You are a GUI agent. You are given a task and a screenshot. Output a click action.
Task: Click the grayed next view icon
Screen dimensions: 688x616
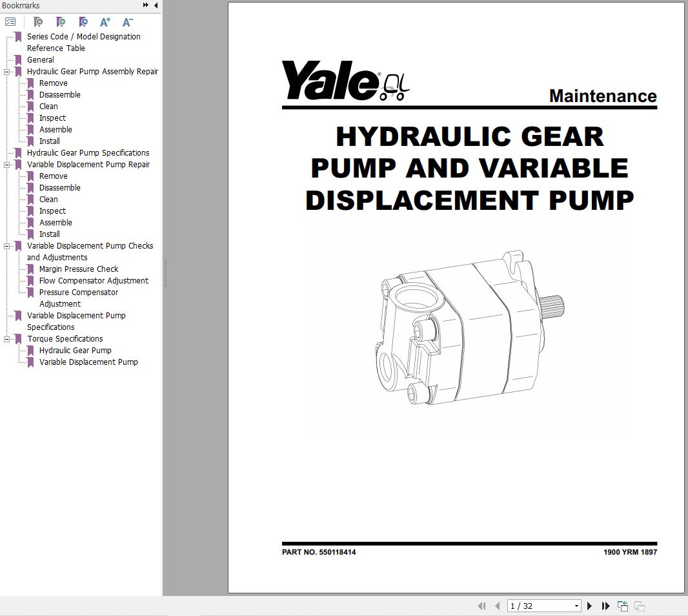tap(640, 606)
